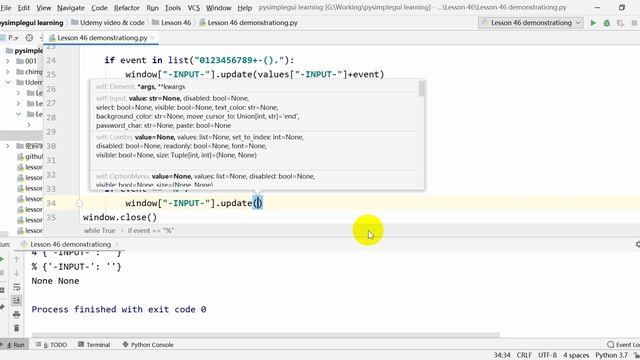This screenshot has width=640, height=360.
Task: Pin the run tab with pin icon
Action: point(2,307)
